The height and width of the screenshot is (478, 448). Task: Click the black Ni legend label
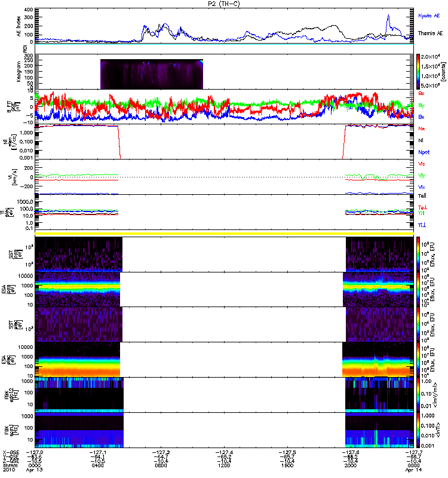click(x=421, y=140)
